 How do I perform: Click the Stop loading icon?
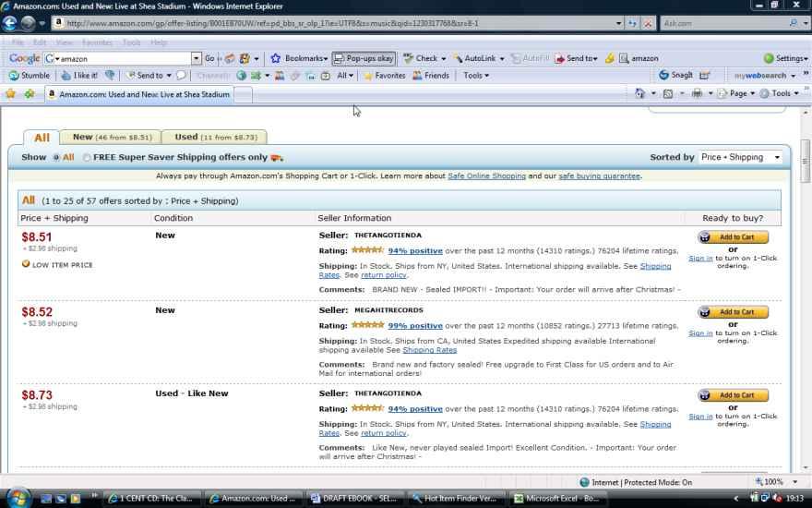click(x=649, y=23)
